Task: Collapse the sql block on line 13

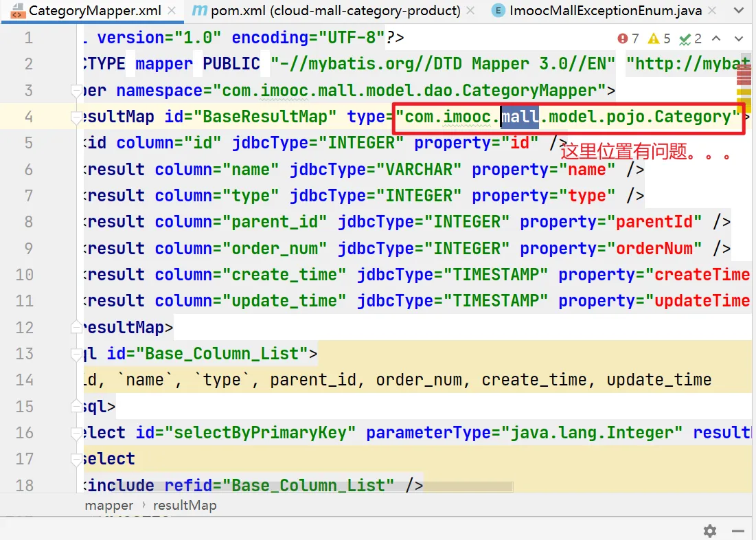Action: click(76, 355)
